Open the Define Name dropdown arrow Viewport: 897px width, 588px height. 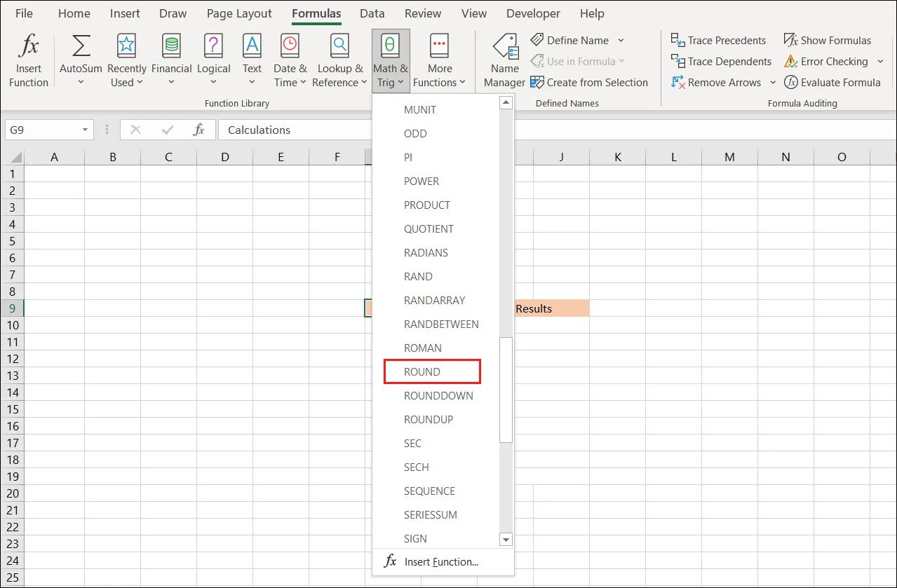[620, 40]
